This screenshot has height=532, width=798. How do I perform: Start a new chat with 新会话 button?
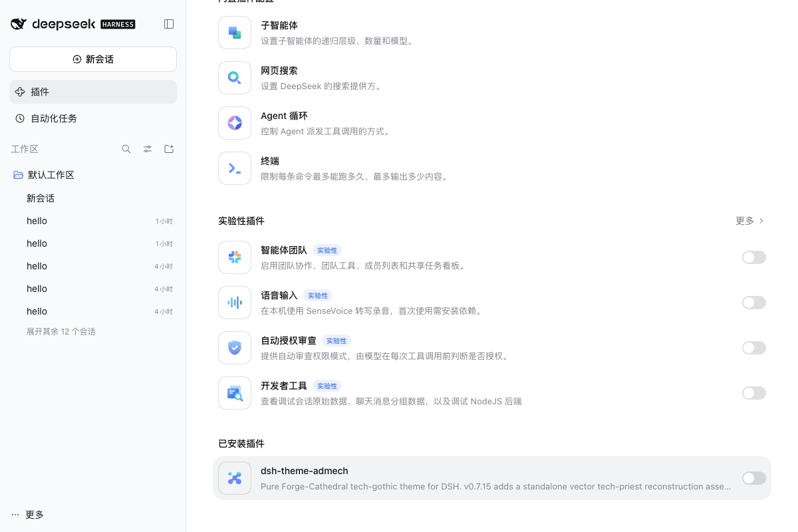[x=93, y=59]
